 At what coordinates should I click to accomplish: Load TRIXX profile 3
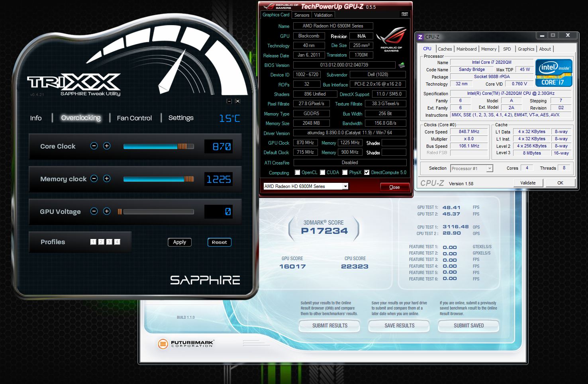click(109, 242)
